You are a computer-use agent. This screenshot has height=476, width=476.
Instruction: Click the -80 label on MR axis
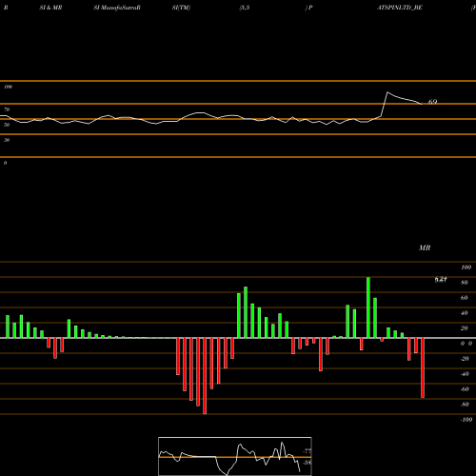pyautogui.click(x=465, y=405)
